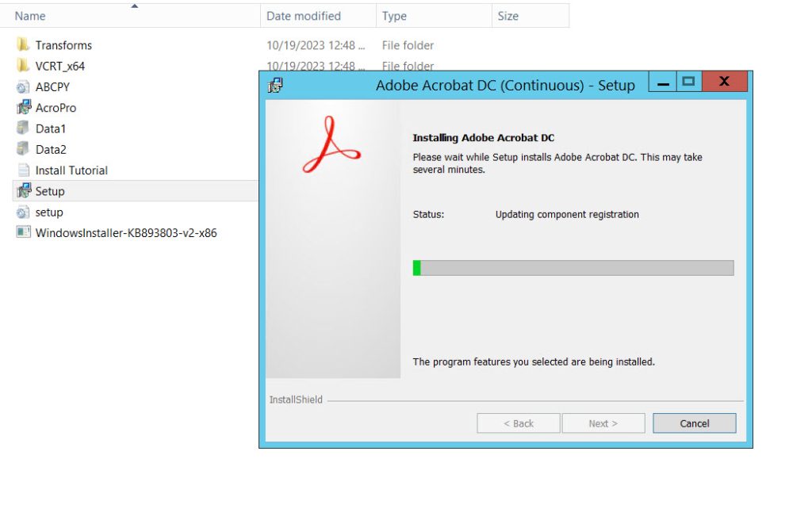Viewport: 812px width, 505px height.
Task: Select the VCRT_x64 folder icon
Action: pos(23,66)
